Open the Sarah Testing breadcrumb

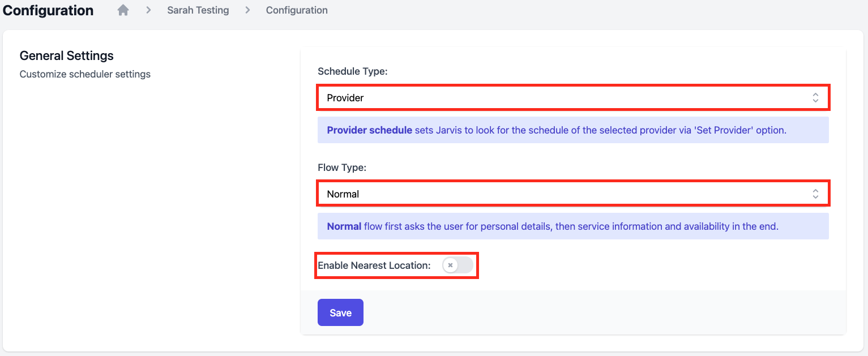point(198,10)
